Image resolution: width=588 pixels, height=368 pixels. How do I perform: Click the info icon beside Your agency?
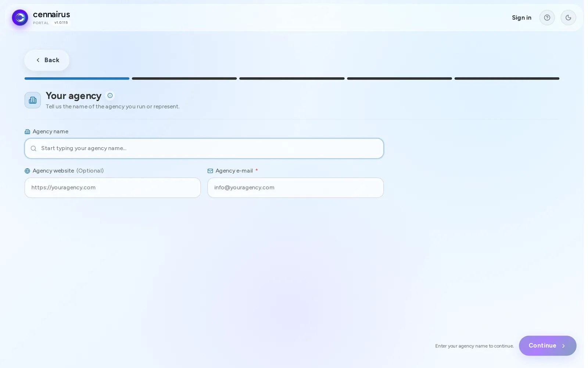110,96
